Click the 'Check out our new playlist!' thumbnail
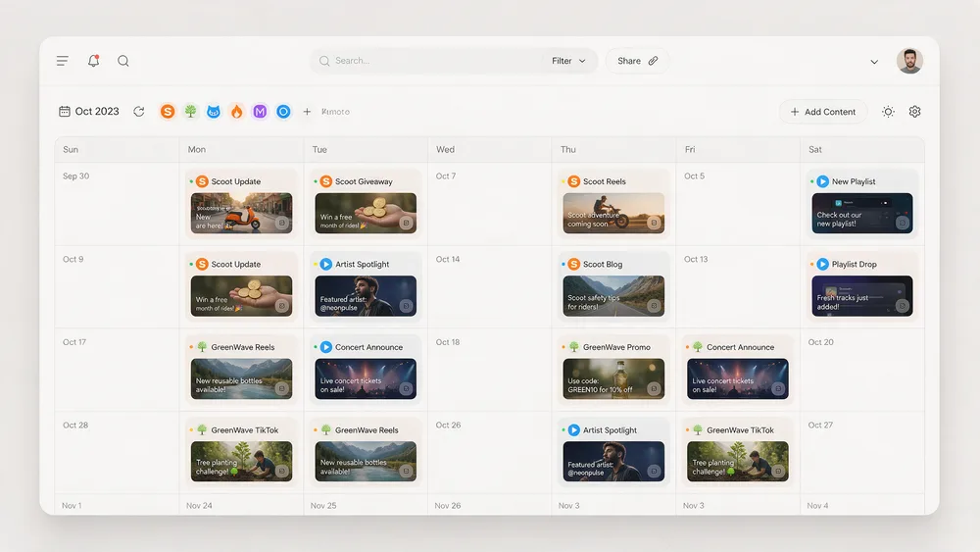The height and width of the screenshot is (552, 980). [x=861, y=213]
